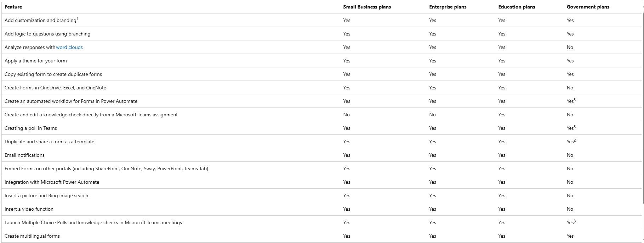Click Enterprise No cell for knowledge check row
The height and width of the screenshot is (243, 644).
point(432,115)
